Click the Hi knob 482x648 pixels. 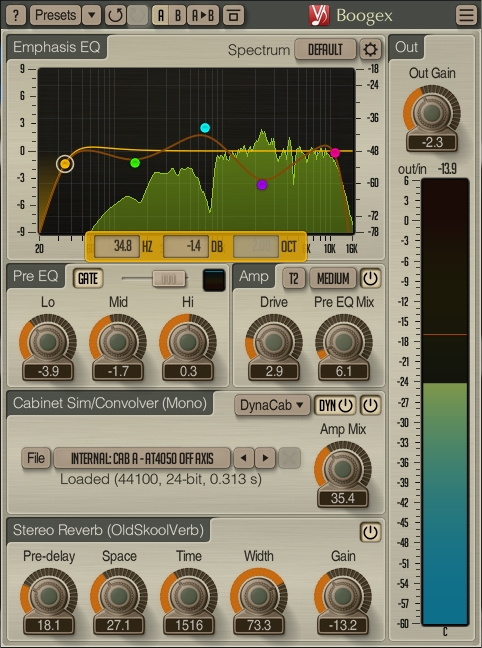point(188,342)
